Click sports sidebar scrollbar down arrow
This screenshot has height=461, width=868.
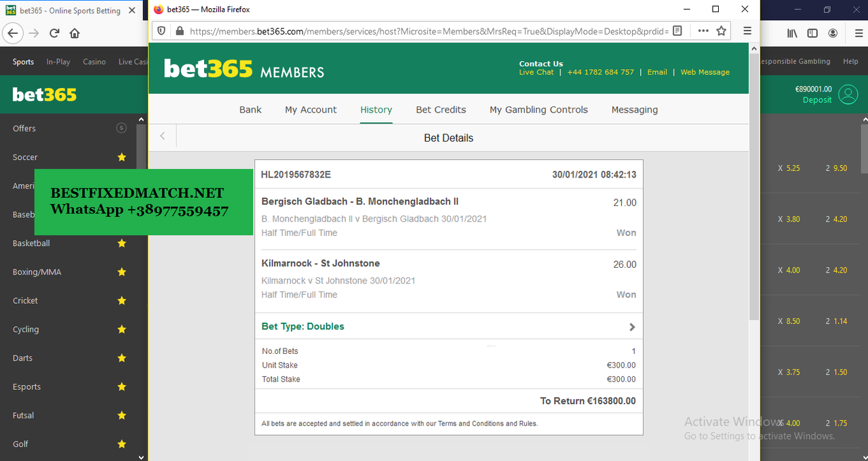pyautogui.click(x=141, y=457)
